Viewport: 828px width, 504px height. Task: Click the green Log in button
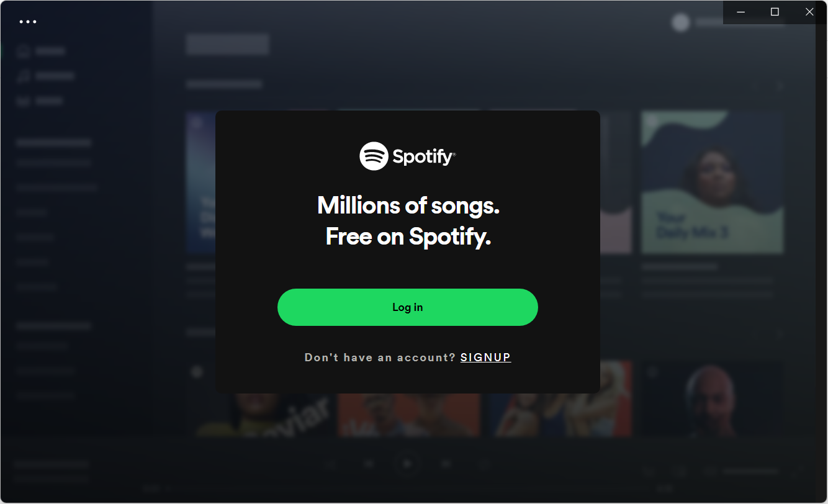click(x=407, y=307)
